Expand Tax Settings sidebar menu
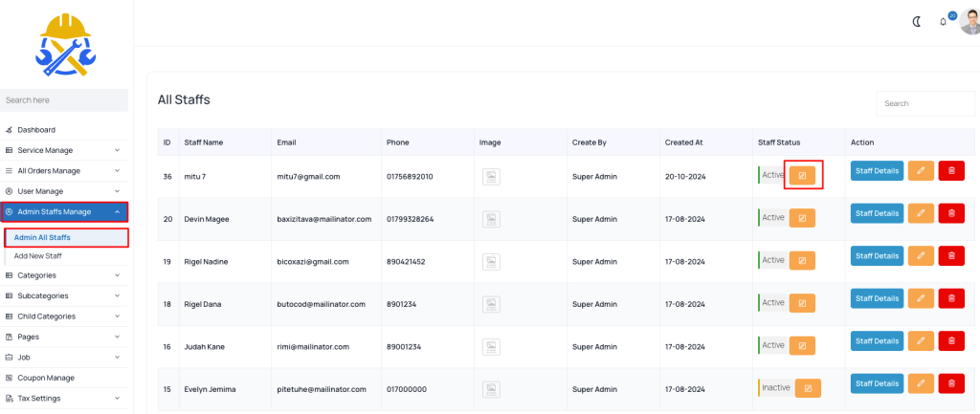This screenshot has height=414, width=980. pyautogui.click(x=64, y=399)
